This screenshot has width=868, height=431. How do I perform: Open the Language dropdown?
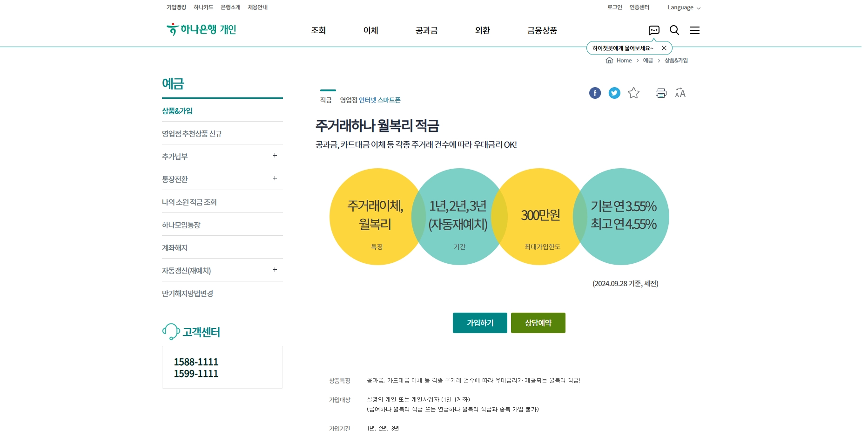click(x=684, y=7)
